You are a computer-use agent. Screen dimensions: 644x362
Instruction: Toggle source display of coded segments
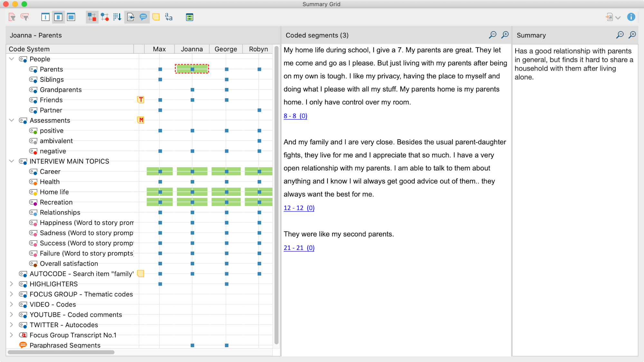click(130, 17)
